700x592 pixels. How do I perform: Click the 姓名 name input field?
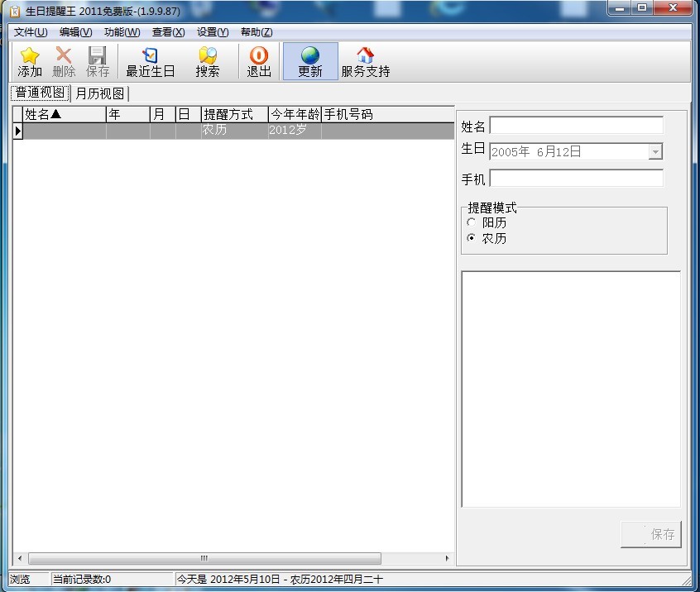576,126
